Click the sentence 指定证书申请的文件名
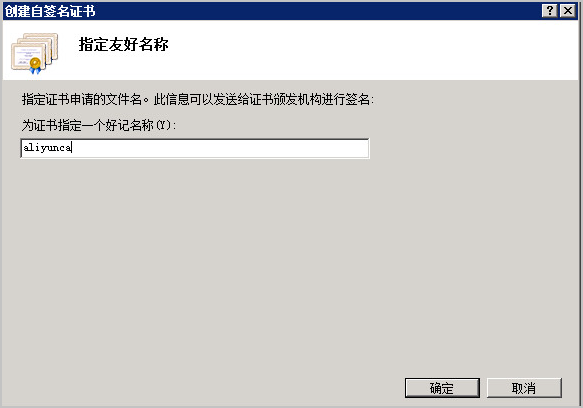This screenshot has height=408, width=583. point(82,99)
